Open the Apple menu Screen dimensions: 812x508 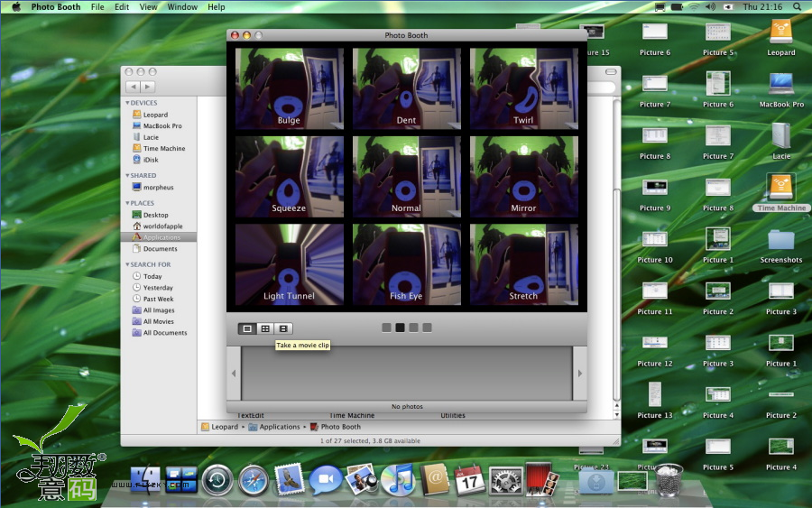pos(16,6)
